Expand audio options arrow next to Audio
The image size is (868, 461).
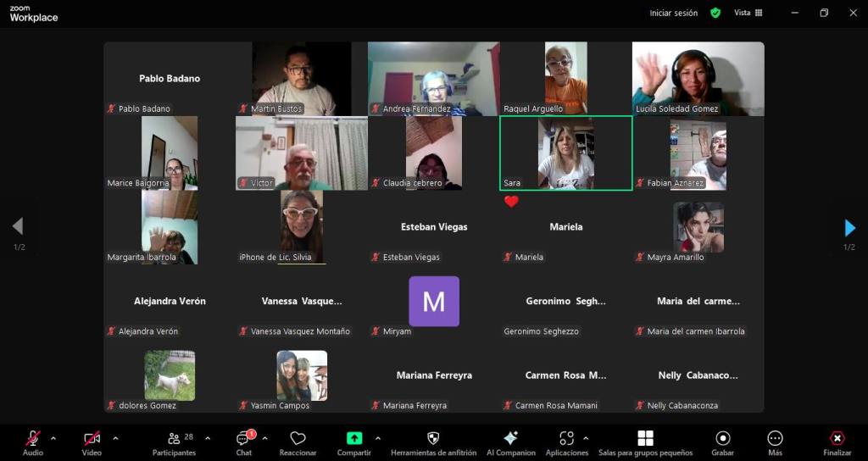53,438
